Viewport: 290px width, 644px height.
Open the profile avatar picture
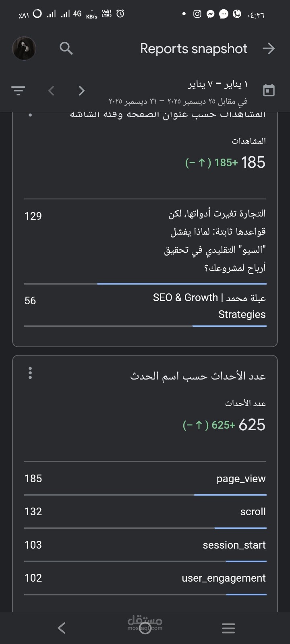(24, 48)
